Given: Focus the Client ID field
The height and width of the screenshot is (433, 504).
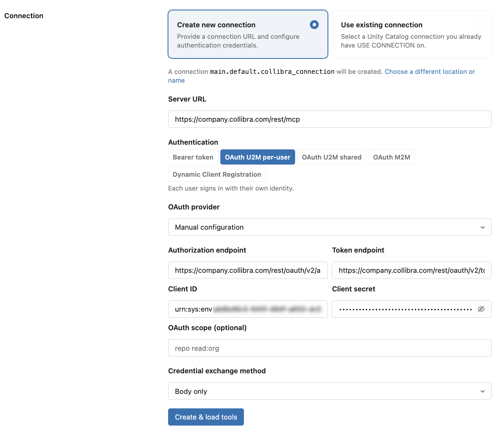Looking at the screenshot, I should (248, 309).
